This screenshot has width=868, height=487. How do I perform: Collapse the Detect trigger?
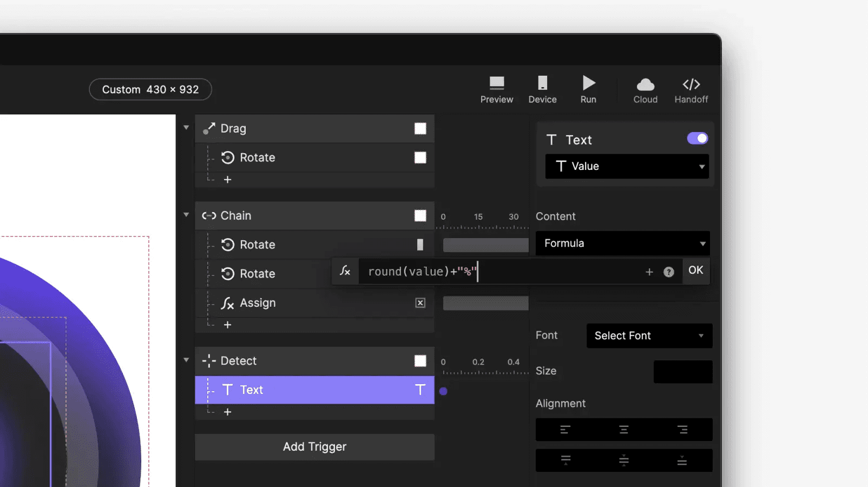[x=186, y=360]
